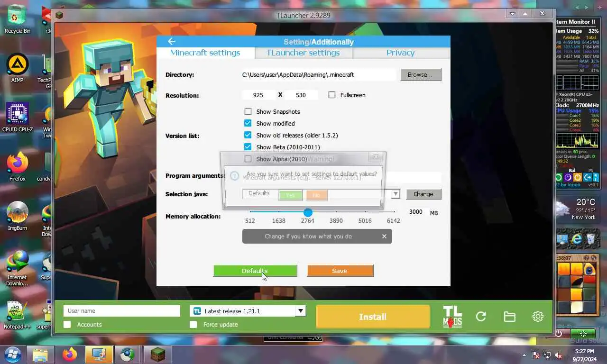Select the Recycle Bin desktop icon

17,19
